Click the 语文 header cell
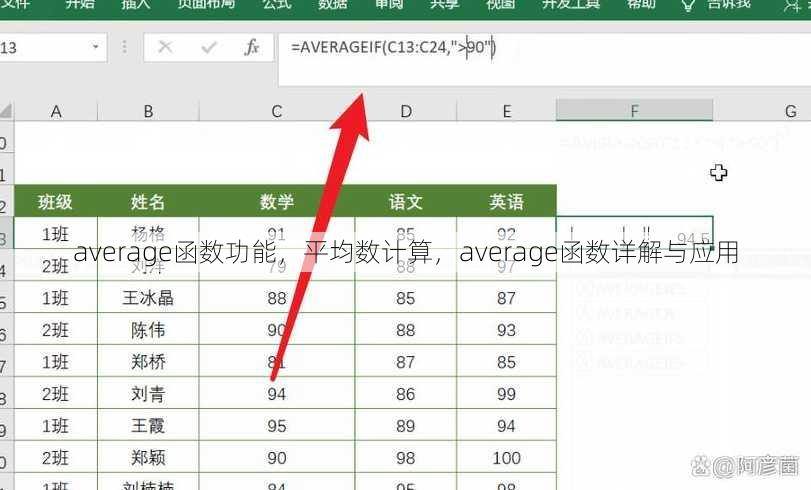 [406, 201]
